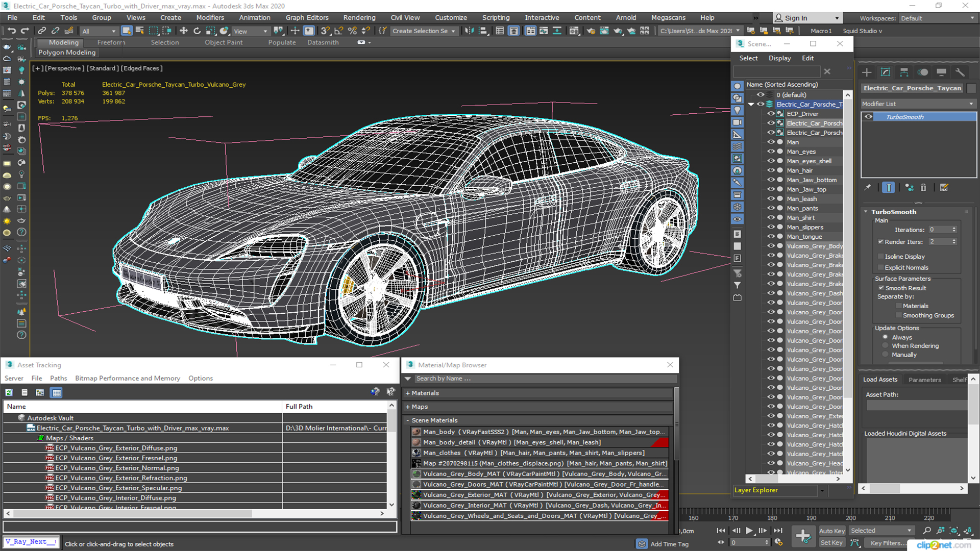Open the Graph Editors menu
The image size is (980, 551).
(307, 17)
